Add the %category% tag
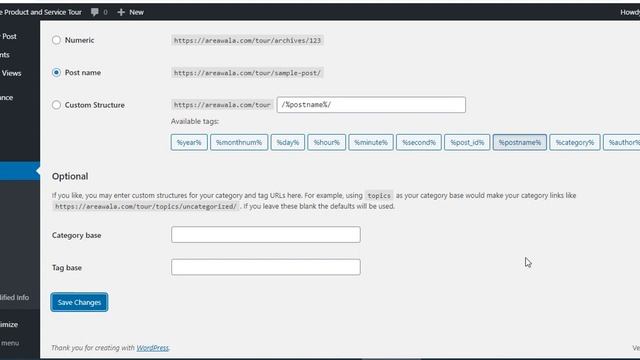Screen dimensions: 640x360 [575, 142]
